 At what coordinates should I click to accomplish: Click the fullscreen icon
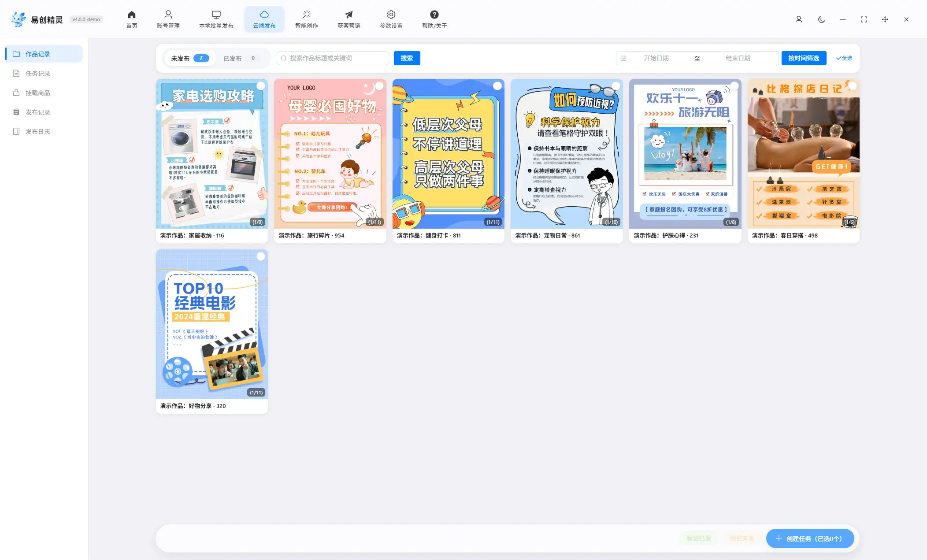coord(864,19)
